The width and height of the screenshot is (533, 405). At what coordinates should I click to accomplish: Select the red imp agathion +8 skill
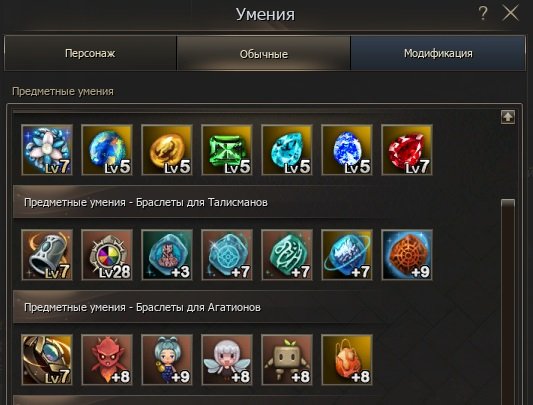107,360
